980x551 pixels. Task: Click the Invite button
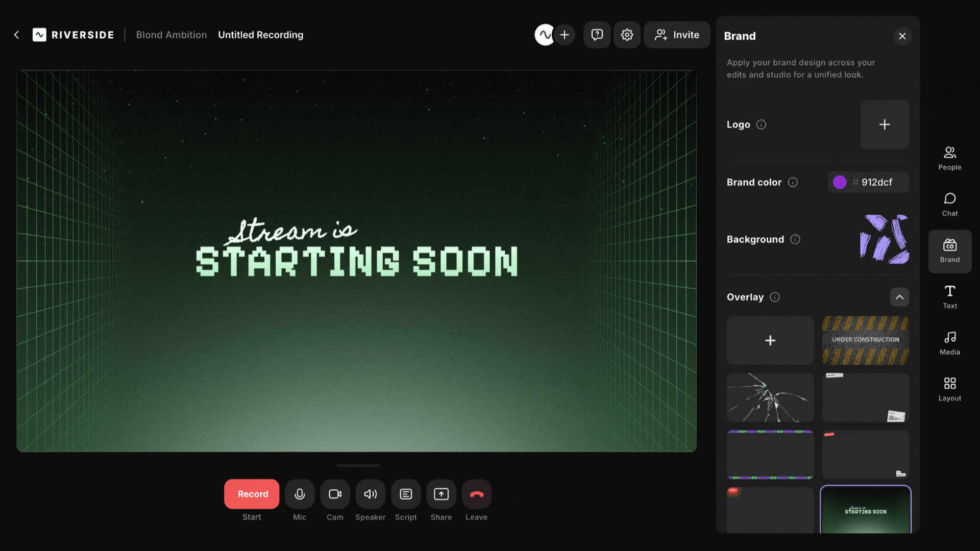click(677, 35)
